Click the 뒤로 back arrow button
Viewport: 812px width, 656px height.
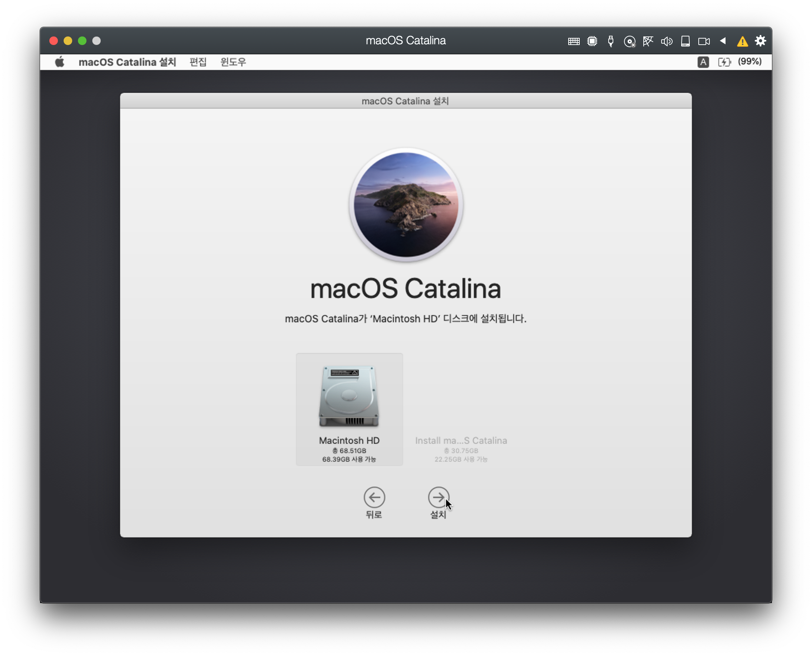pos(374,497)
